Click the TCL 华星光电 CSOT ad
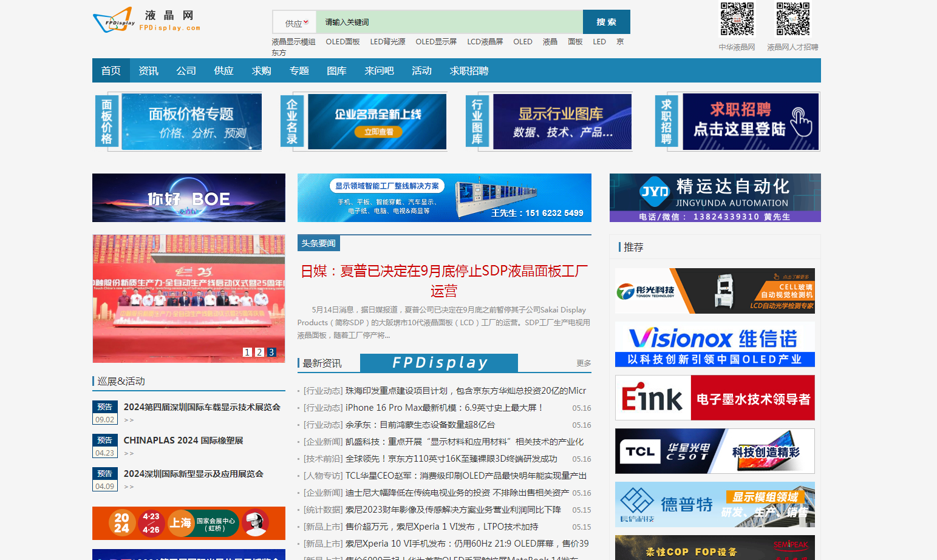 715,451
